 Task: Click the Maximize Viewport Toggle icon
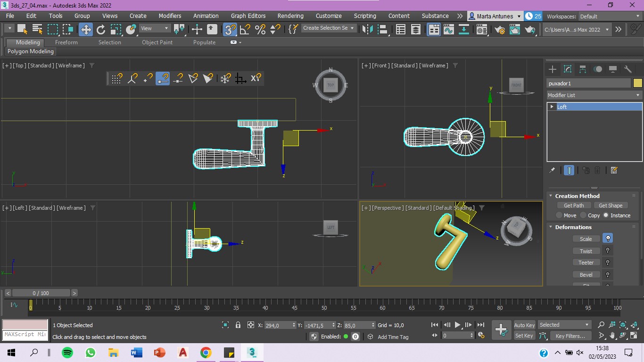pyautogui.click(x=634, y=336)
